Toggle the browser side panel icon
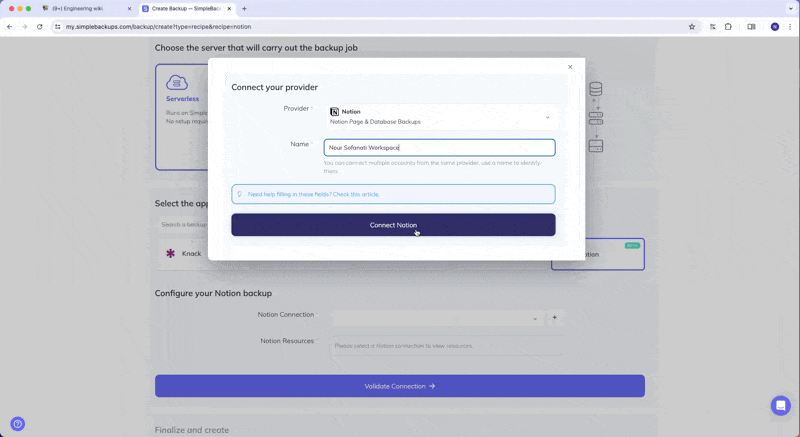 [751, 27]
